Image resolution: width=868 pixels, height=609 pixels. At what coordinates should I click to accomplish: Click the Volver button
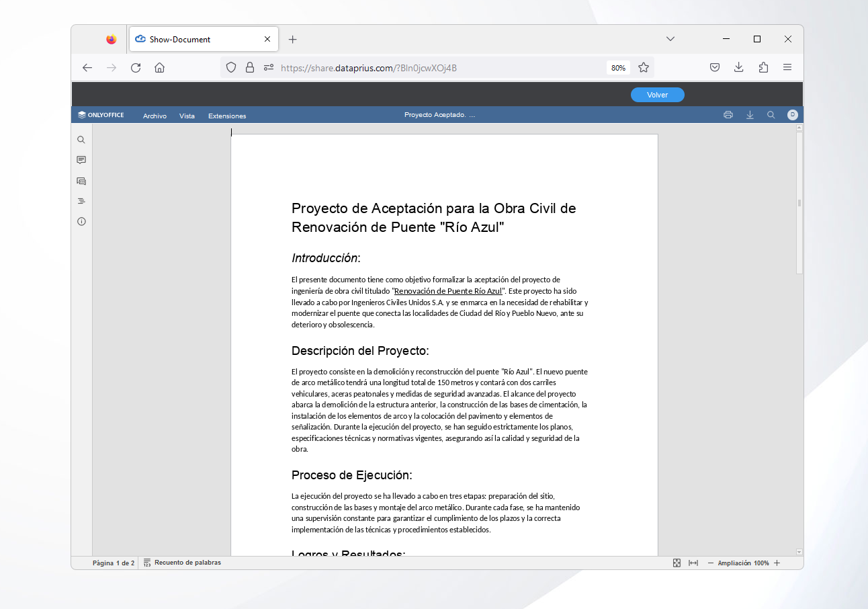pyautogui.click(x=658, y=95)
